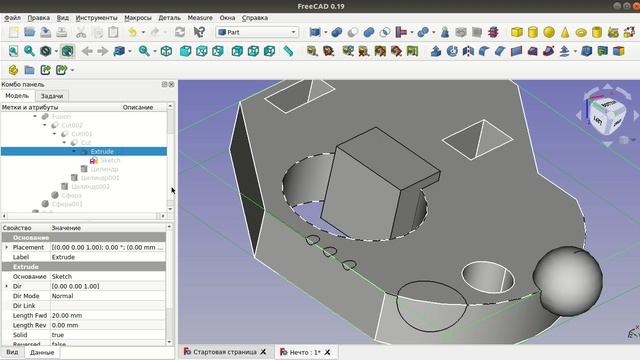
Task: Click the Extrude tool icon in toolbar
Action: coord(436,51)
